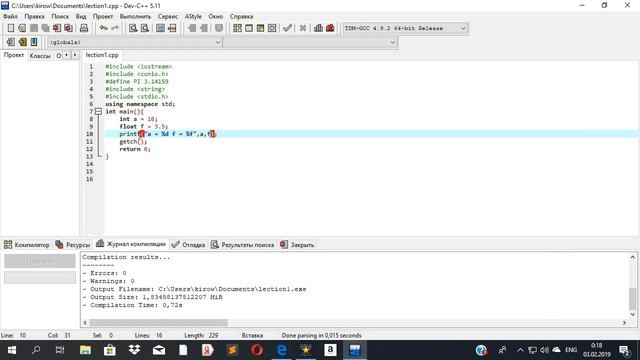640x360 pixels.
Task: Click the Project Options shield icon
Action: point(219,28)
